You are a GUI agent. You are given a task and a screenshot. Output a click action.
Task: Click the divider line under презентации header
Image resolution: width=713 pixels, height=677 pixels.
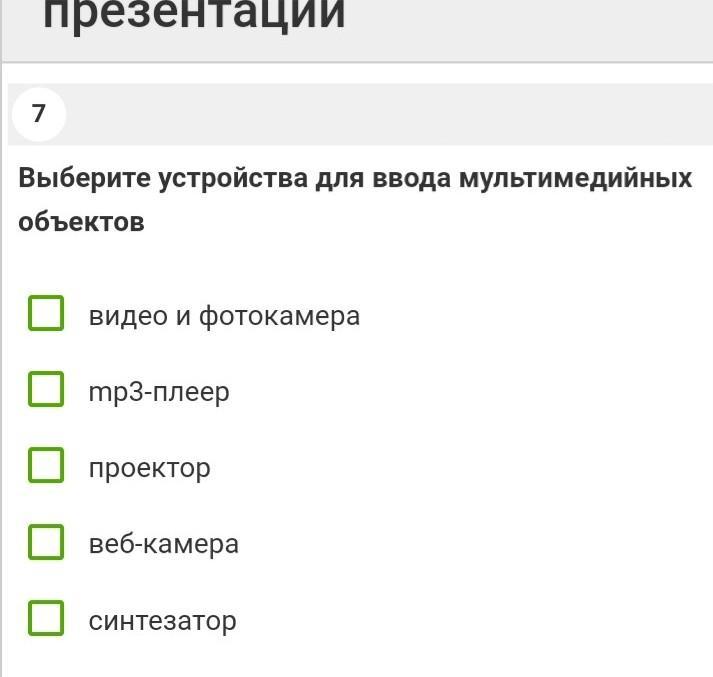(357, 62)
